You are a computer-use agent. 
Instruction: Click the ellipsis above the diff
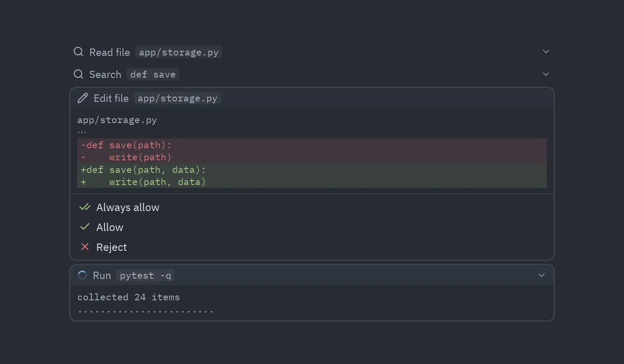point(82,132)
